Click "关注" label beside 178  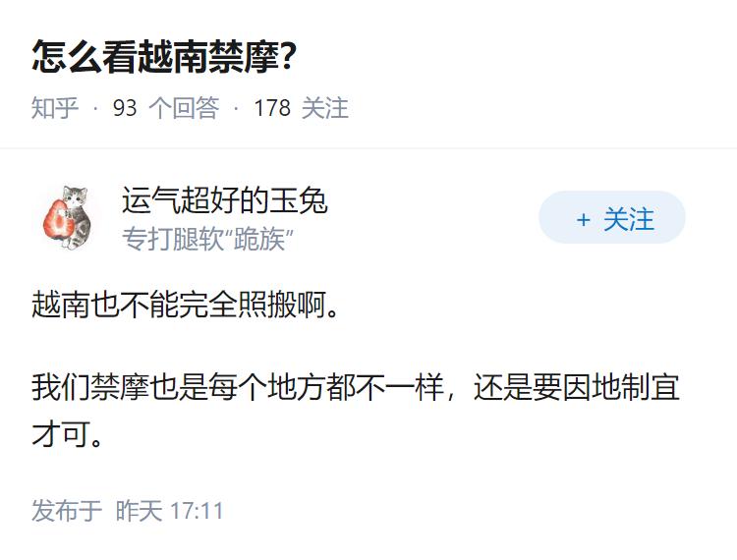pos(325,108)
